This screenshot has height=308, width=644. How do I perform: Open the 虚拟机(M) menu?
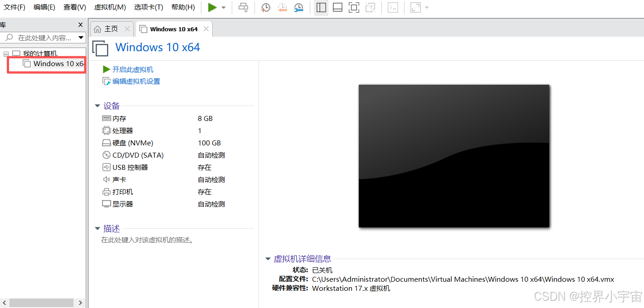point(110,7)
